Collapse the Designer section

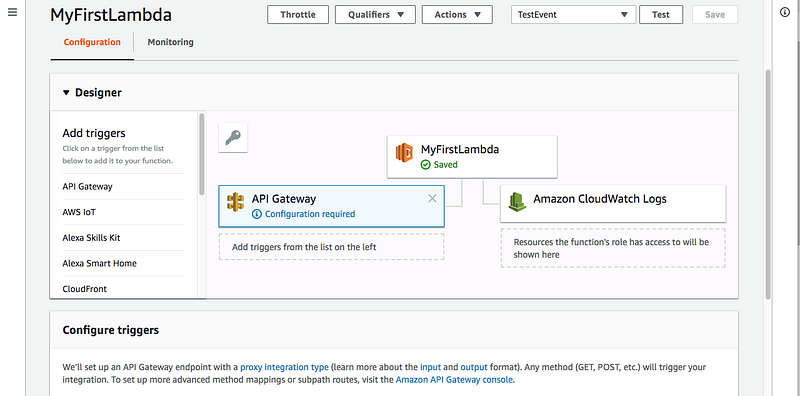(65, 93)
